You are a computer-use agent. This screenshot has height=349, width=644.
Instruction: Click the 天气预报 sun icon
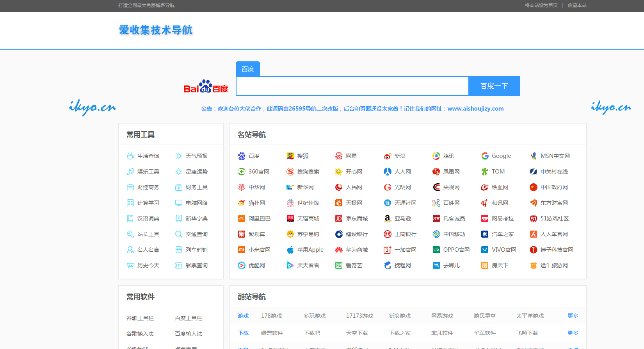click(x=179, y=156)
